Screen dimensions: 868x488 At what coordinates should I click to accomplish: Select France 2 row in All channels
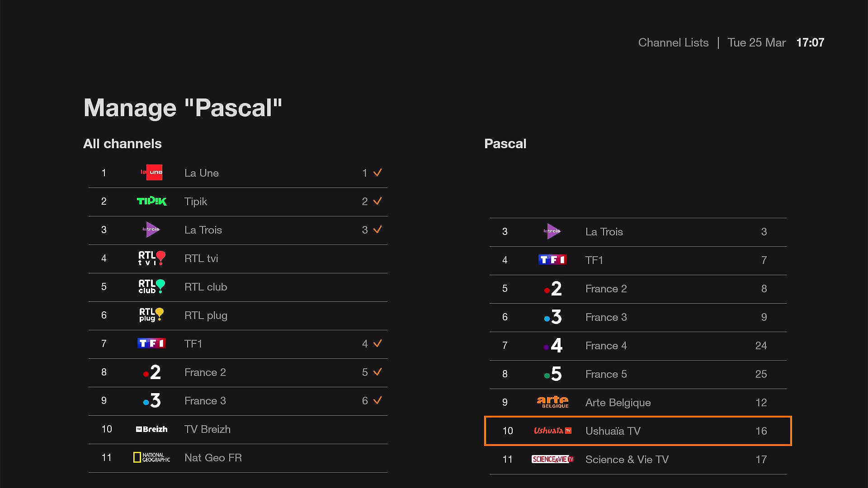pyautogui.click(x=238, y=372)
